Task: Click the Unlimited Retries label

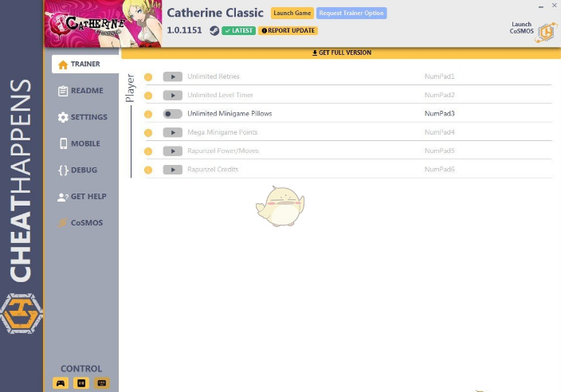Action: [x=214, y=76]
